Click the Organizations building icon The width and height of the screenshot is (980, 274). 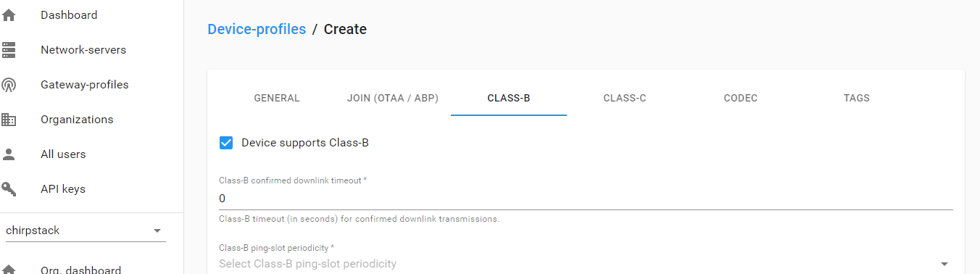[9, 120]
